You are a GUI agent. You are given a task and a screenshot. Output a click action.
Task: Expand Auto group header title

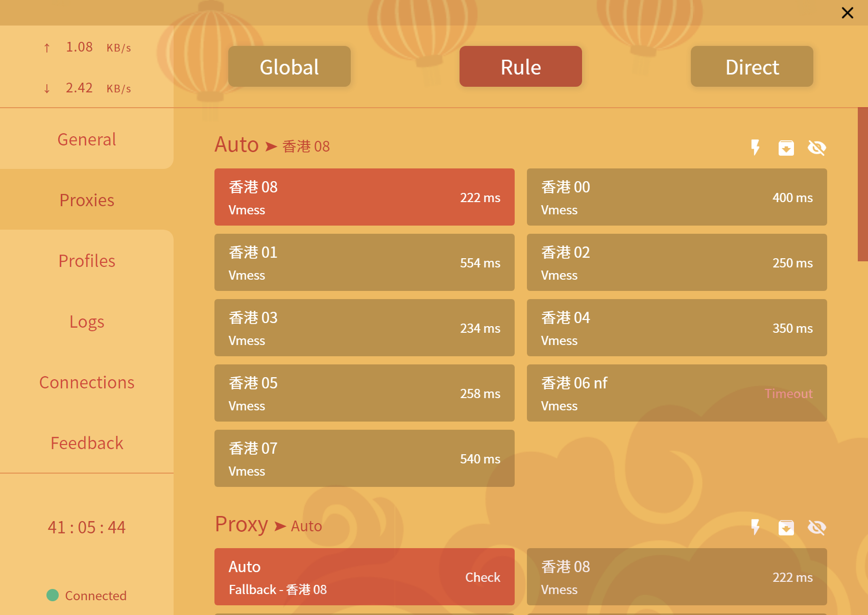click(237, 145)
